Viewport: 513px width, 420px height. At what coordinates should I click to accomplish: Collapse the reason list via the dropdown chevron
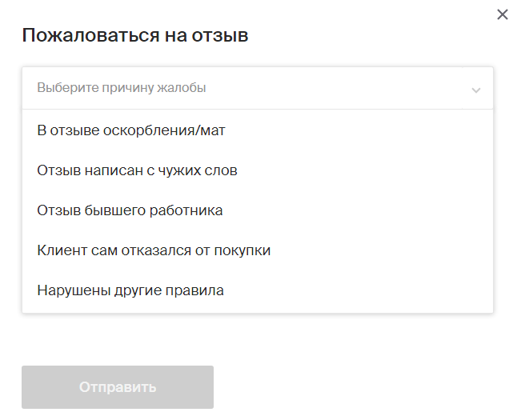pos(476,89)
